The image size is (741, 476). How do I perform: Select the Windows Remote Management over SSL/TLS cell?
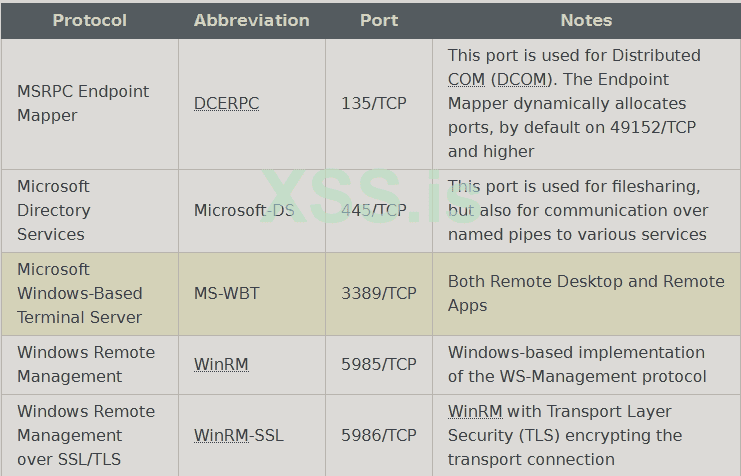[86, 435]
